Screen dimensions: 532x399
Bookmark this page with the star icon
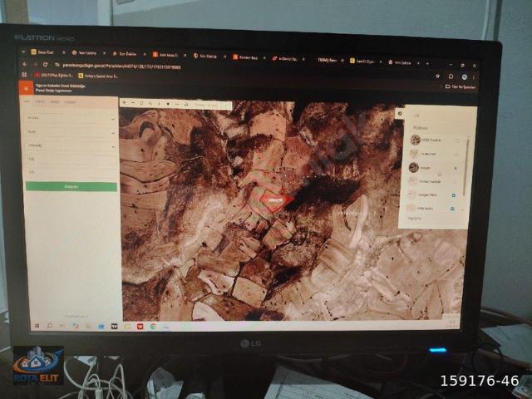(438, 76)
